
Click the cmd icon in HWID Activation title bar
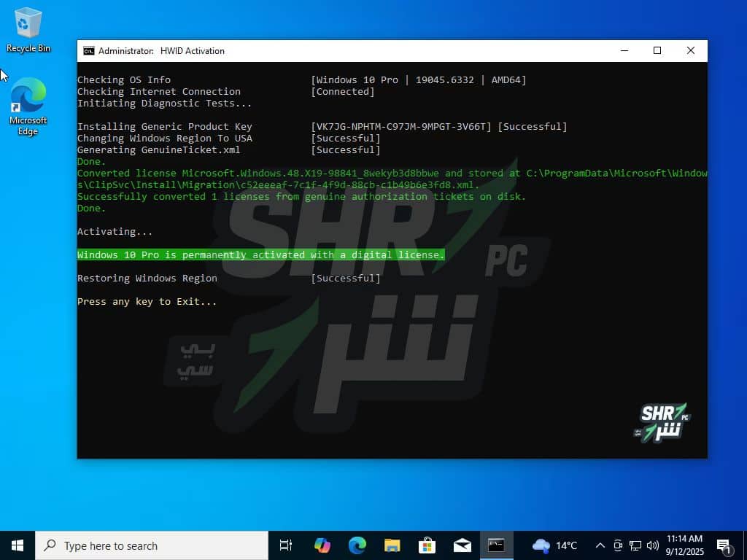coord(88,51)
